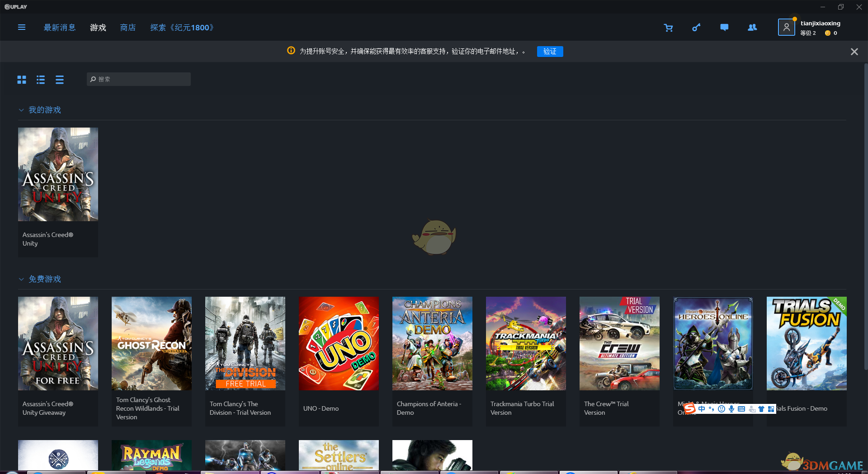The height and width of the screenshot is (474, 868).
Task: Click the key activation icon
Action: click(696, 28)
